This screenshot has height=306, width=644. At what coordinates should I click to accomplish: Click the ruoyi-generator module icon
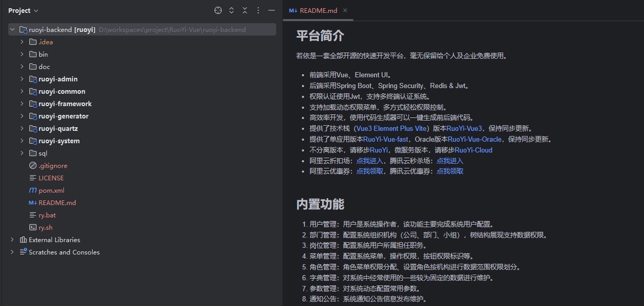[33, 116]
